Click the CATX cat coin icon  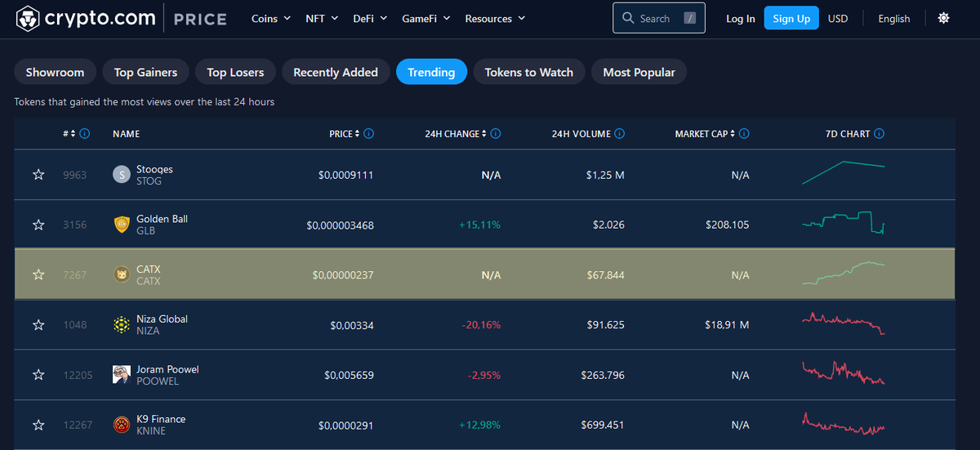121,274
